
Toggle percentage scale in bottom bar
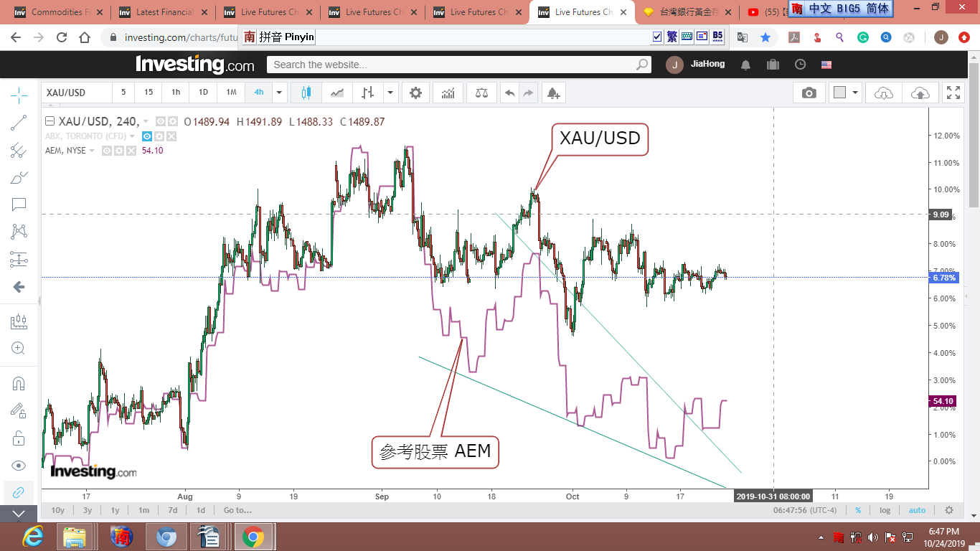pos(858,510)
